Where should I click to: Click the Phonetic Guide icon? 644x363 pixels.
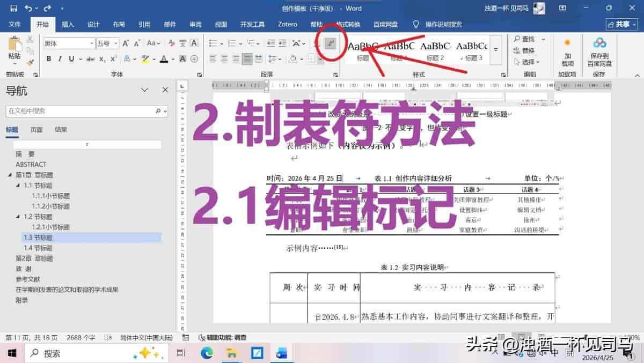(182, 43)
